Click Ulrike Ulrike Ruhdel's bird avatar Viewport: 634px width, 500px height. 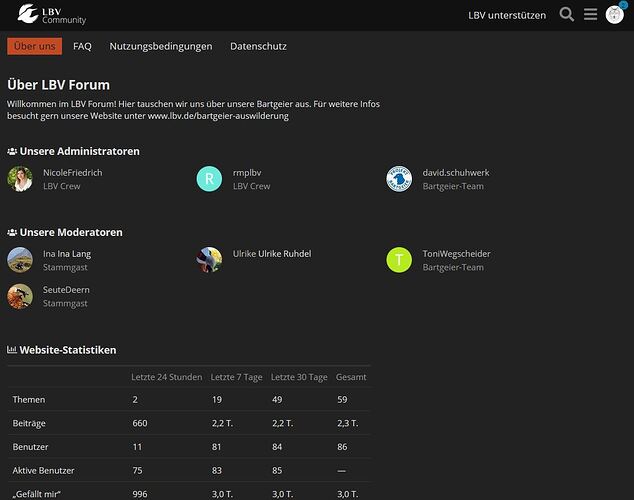(209, 260)
